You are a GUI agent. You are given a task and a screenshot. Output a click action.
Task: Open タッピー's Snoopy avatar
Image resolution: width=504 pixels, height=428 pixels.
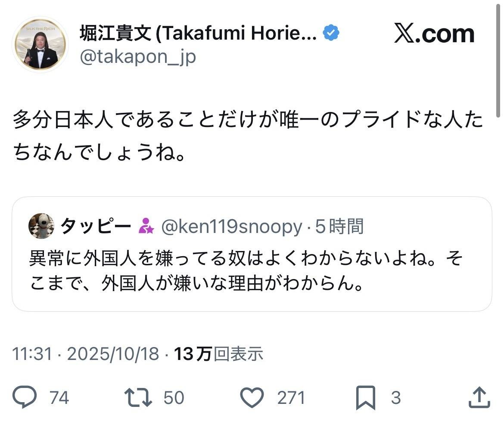41,226
